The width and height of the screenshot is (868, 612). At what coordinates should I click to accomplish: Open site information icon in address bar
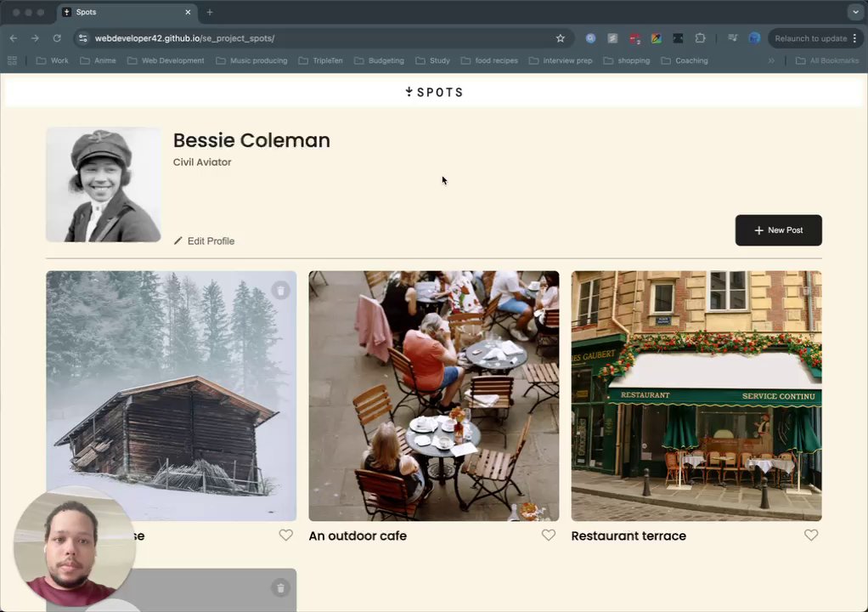point(83,38)
